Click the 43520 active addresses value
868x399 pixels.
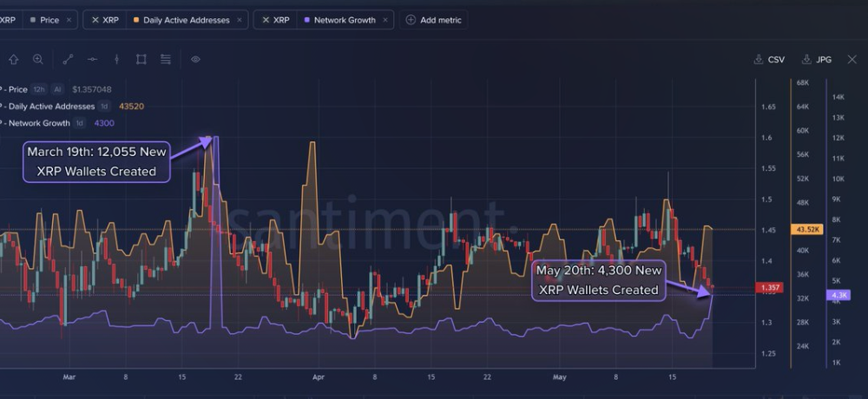click(131, 106)
